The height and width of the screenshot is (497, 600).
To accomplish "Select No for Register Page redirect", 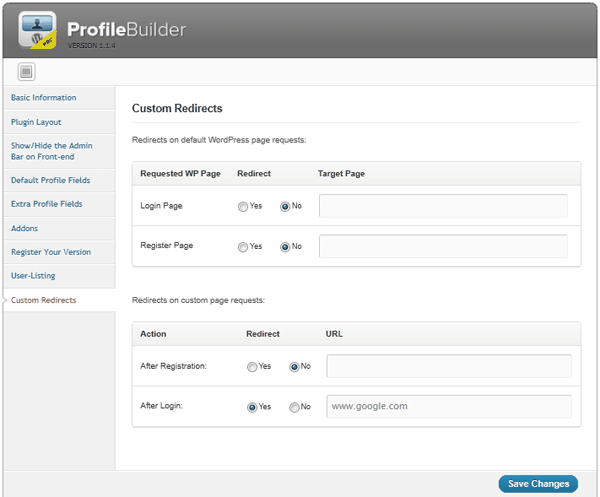I will [285, 247].
